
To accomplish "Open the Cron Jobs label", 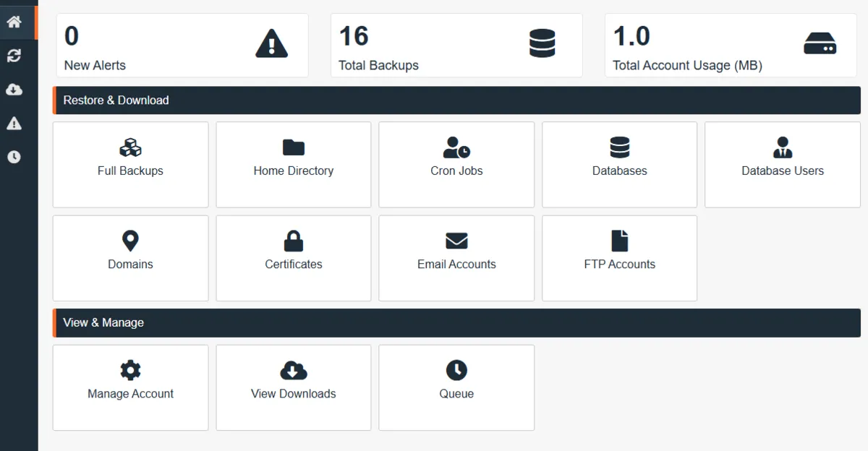I will point(456,171).
